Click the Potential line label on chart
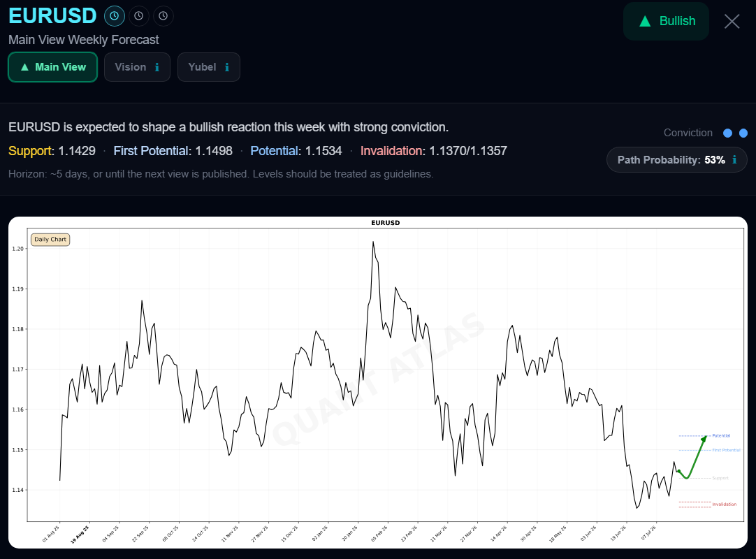 point(721,435)
